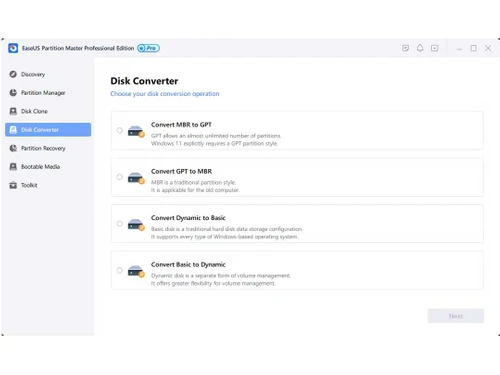Image resolution: width=500 pixels, height=375 pixels.
Task: Select the Convert GPT to MBR radio button
Action: coord(119,177)
